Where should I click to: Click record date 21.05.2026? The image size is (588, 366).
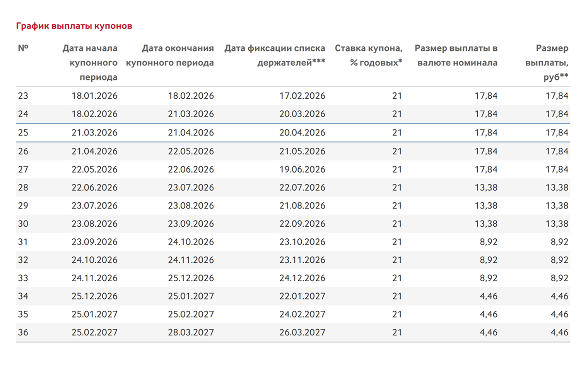click(302, 151)
